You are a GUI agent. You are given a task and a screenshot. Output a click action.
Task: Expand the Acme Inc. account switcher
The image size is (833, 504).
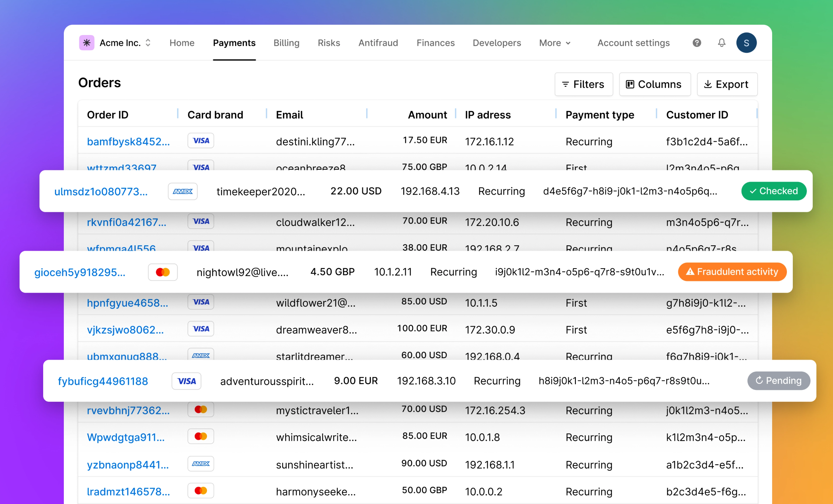point(148,43)
